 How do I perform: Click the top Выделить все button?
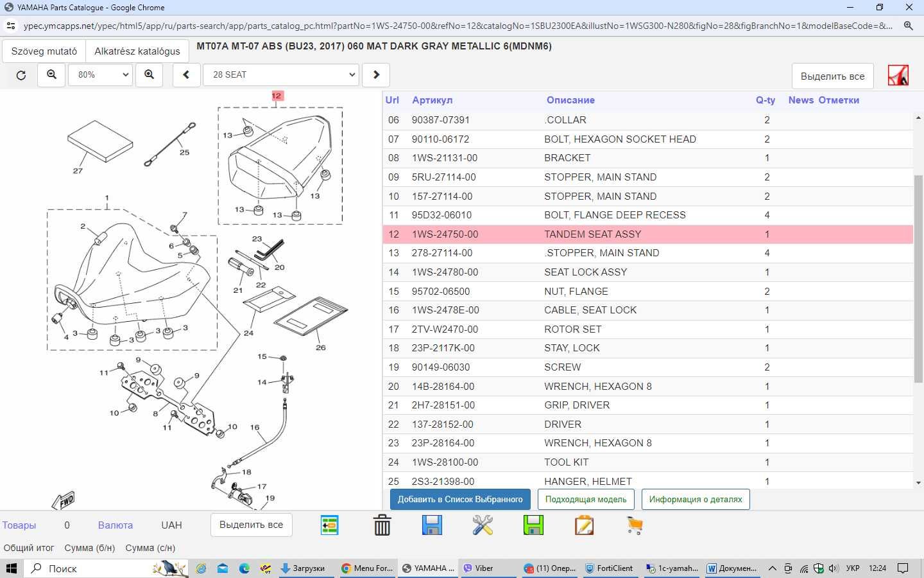tap(832, 76)
